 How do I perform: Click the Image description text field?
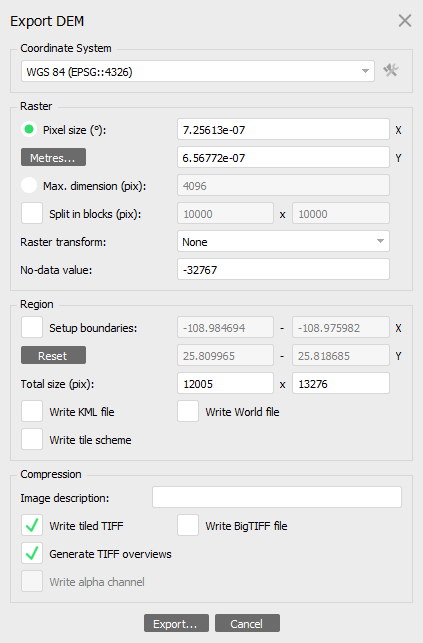pyautogui.click(x=277, y=497)
